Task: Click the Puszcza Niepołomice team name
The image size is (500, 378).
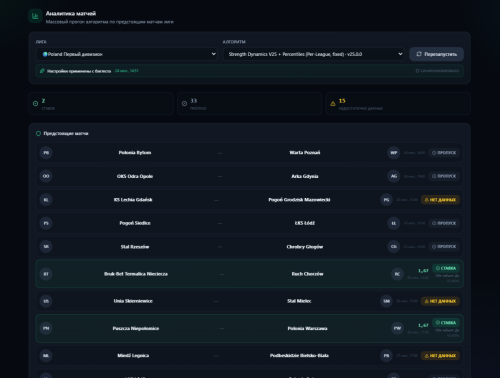Action: (136, 328)
